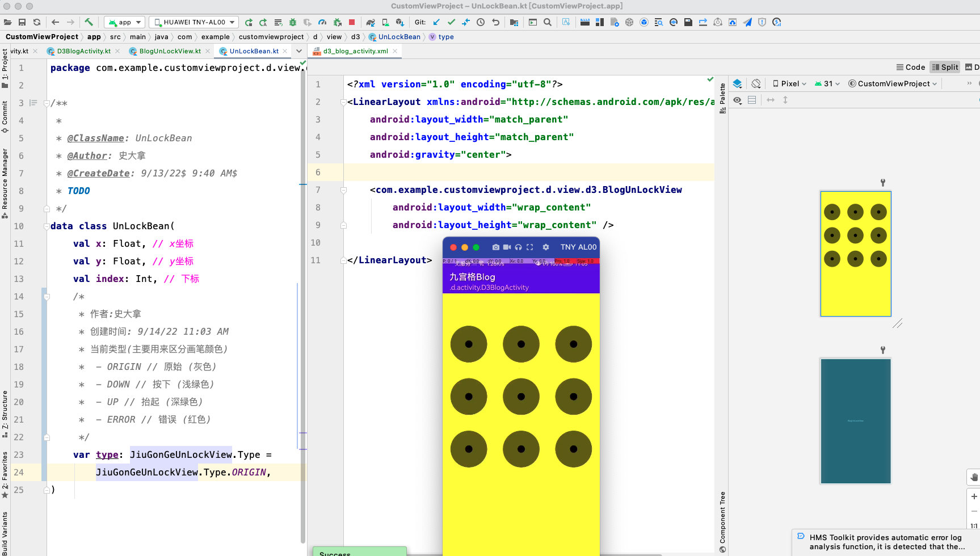Image resolution: width=980 pixels, height=556 pixels.
Task: Start debugging with the green bug icon
Action: tap(293, 22)
